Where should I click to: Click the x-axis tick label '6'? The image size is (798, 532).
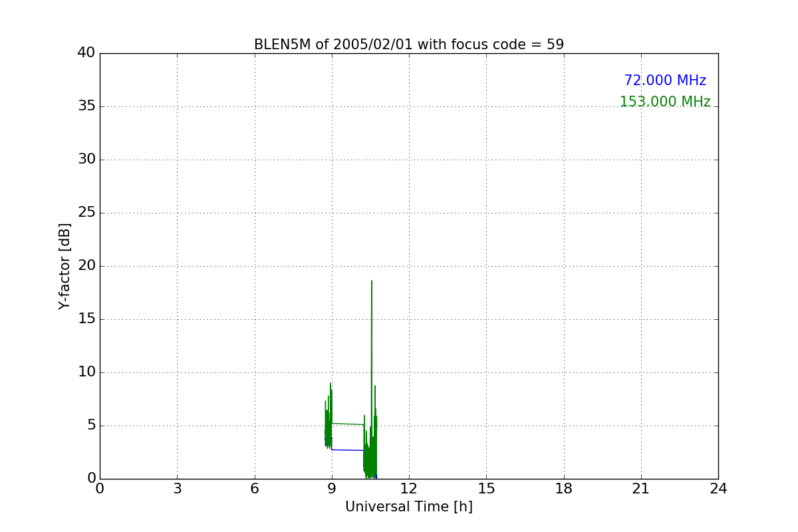(x=255, y=489)
